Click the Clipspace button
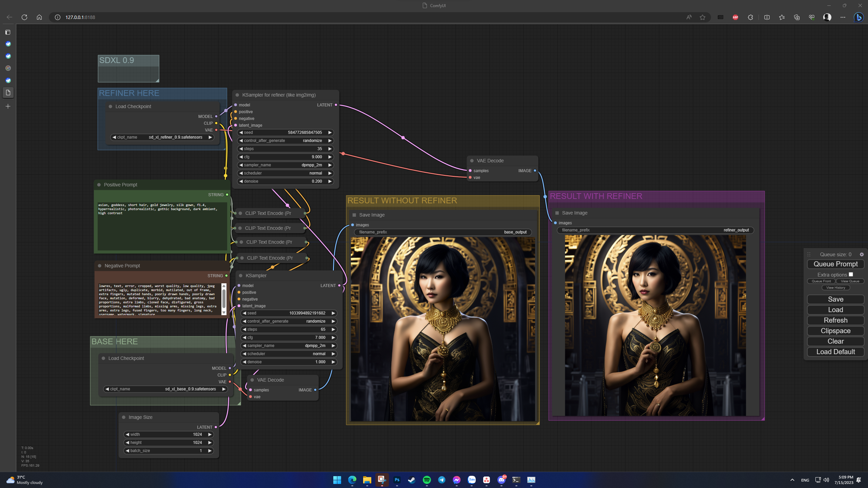The width and height of the screenshot is (868, 488). (x=835, y=331)
